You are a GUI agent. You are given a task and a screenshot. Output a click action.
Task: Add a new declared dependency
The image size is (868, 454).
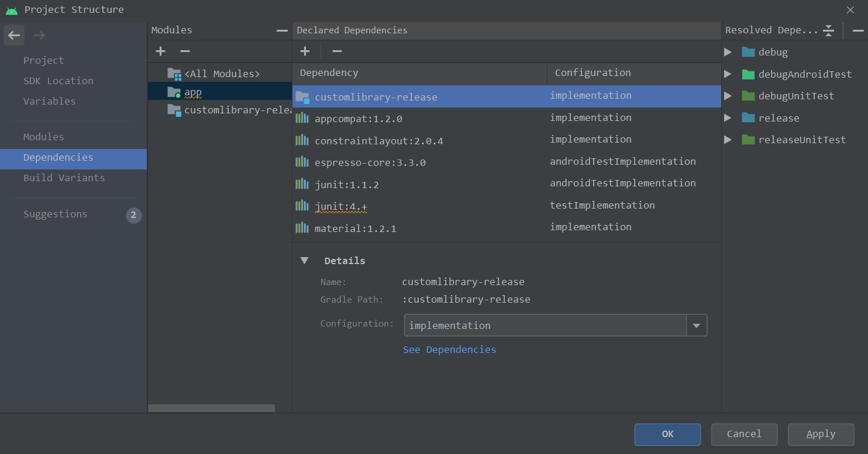[x=305, y=51]
